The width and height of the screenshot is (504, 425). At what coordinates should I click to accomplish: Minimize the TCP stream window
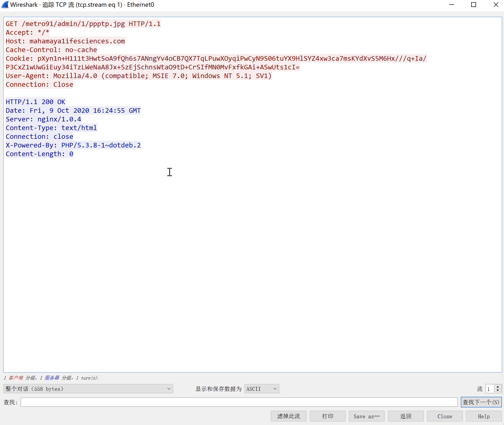click(452, 5)
